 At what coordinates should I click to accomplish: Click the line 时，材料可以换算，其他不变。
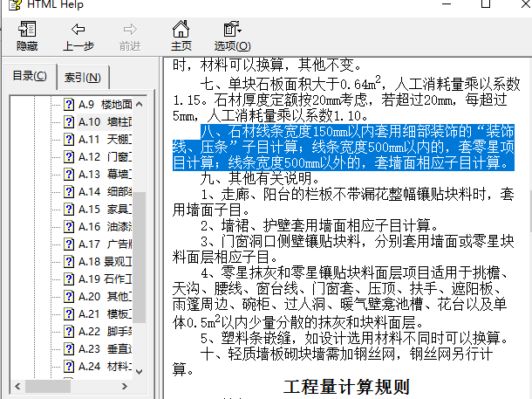tap(268, 65)
